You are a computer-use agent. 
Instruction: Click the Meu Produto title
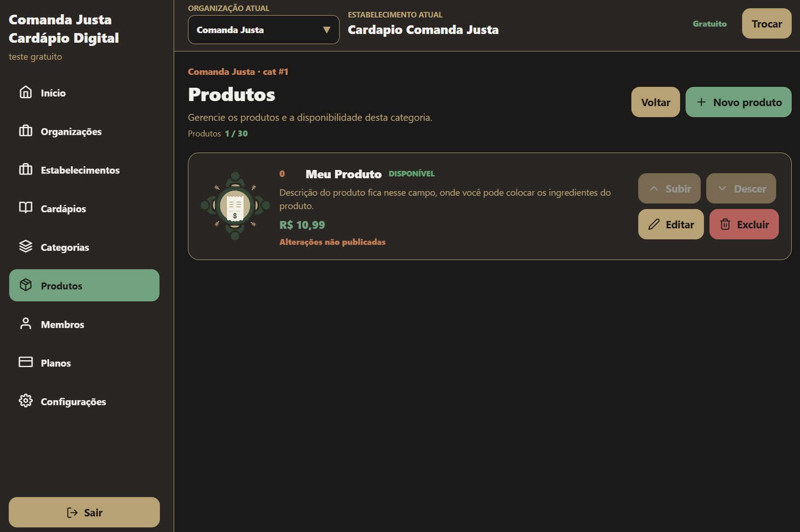coord(344,174)
